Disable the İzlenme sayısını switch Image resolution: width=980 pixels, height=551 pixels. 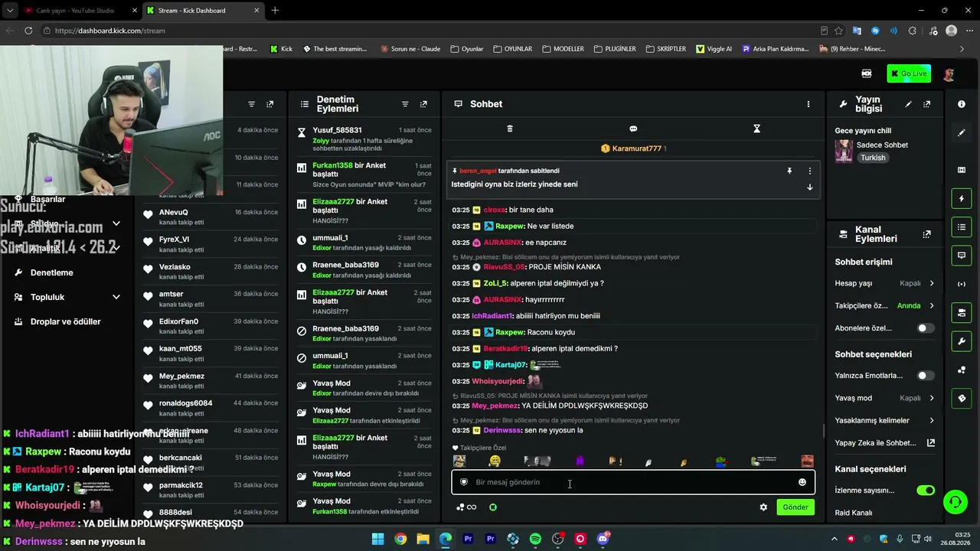tap(926, 491)
